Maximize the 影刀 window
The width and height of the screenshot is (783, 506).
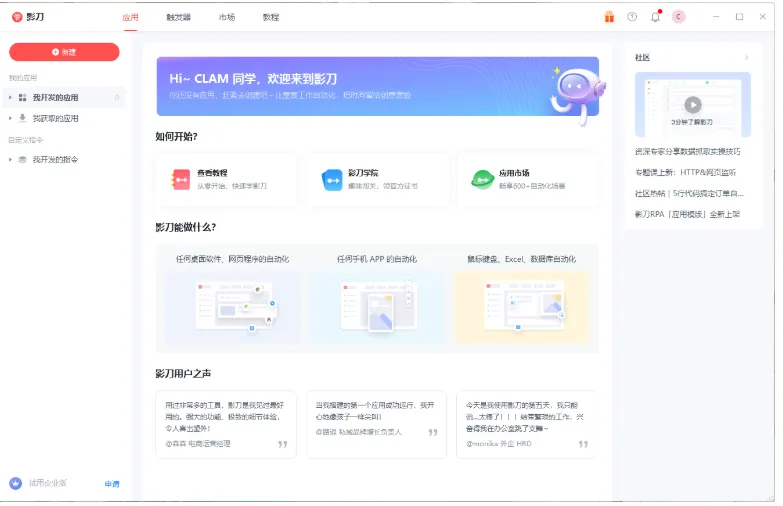pos(740,17)
